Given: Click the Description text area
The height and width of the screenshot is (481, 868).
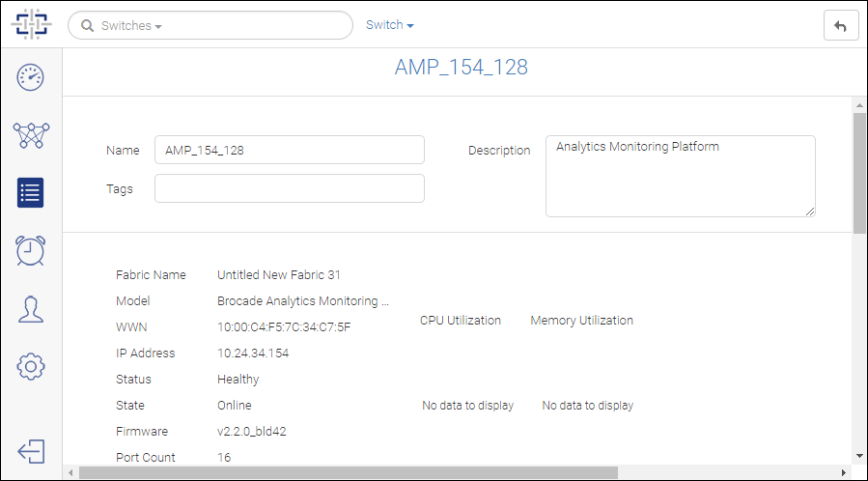Looking at the screenshot, I should coord(681,176).
